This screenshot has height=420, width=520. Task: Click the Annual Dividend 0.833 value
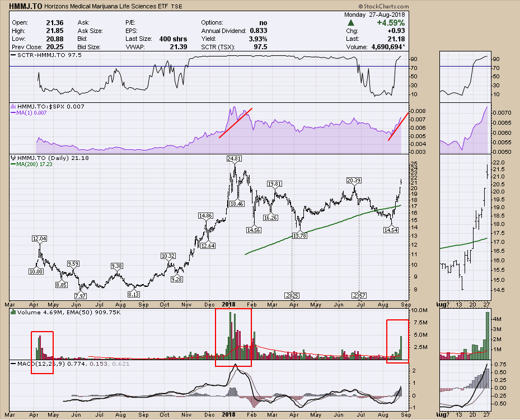[x=259, y=30]
